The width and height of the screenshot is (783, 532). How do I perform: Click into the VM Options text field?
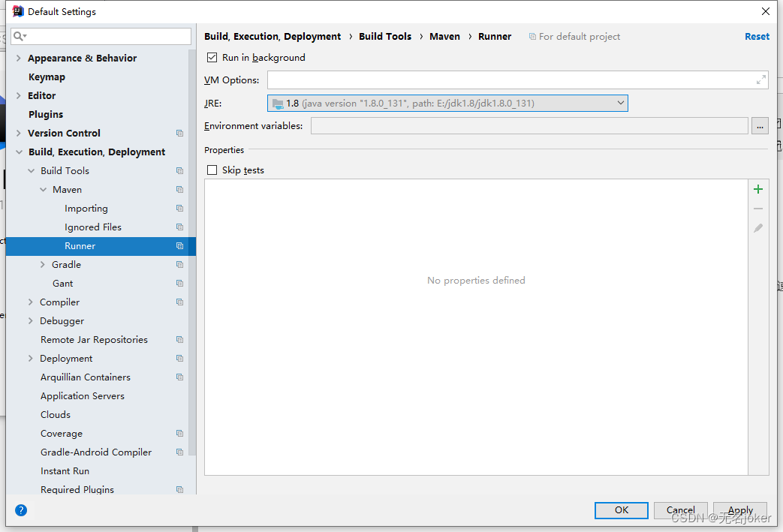point(517,80)
